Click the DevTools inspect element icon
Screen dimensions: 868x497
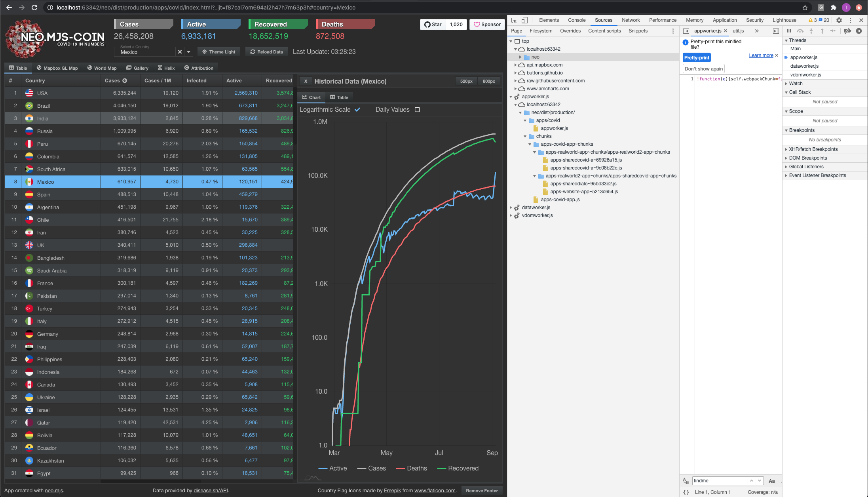(514, 20)
